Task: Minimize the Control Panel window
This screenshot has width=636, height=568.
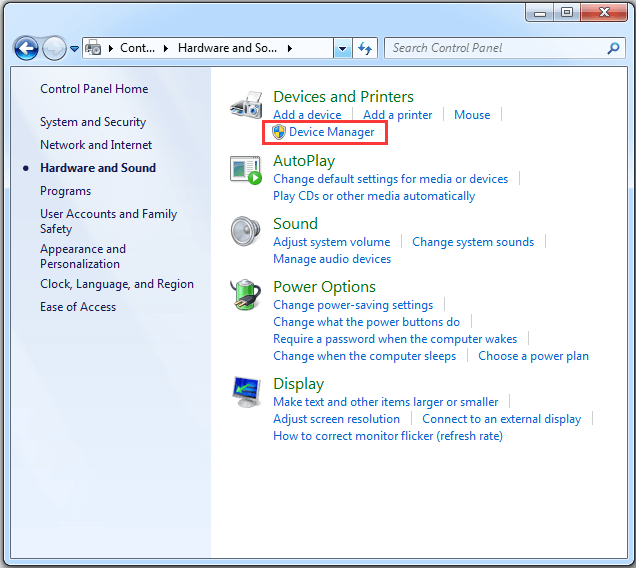Action: tap(540, 13)
